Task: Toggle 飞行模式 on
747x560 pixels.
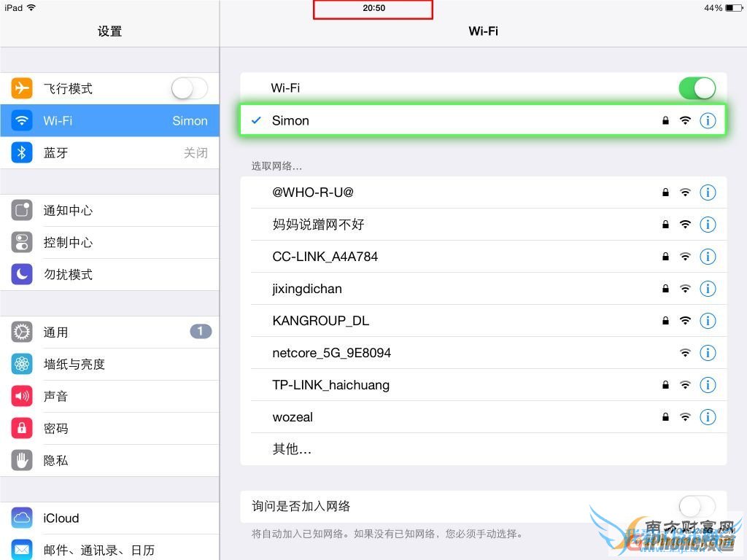Action: [x=188, y=88]
